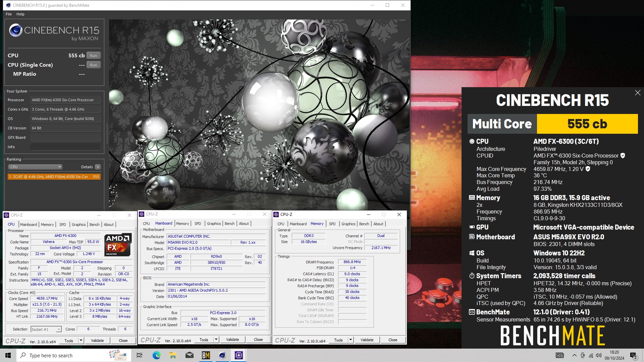Viewport: 644px width, 362px height.
Task: Click the BenchMate version section icon
Action: [x=472, y=312]
